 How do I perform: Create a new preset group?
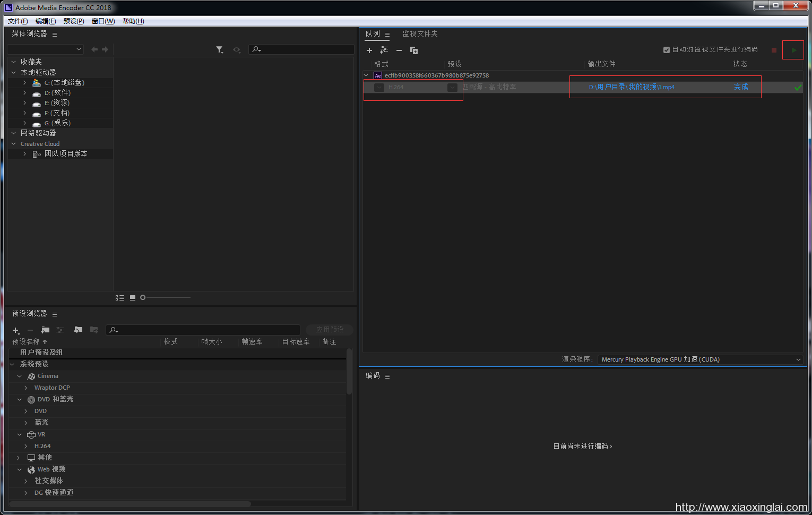point(45,330)
